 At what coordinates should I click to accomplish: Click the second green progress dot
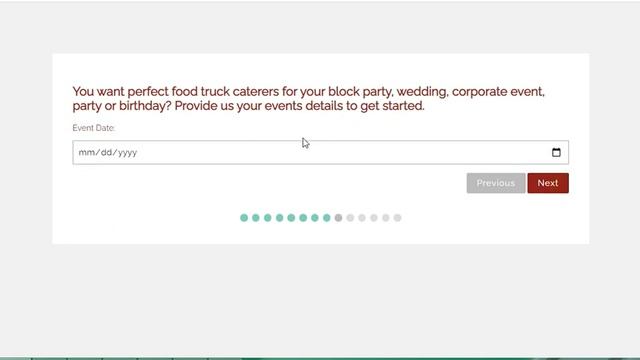[256, 218]
